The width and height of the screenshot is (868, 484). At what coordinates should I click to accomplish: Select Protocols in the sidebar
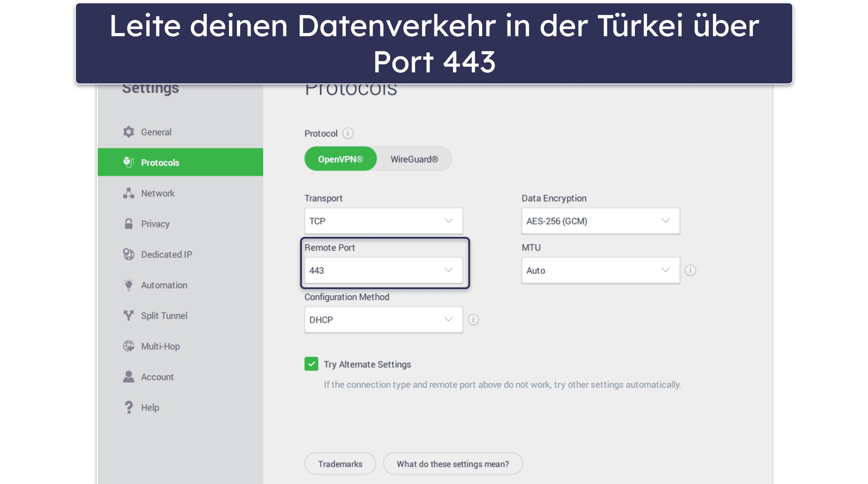click(x=180, y=162)
